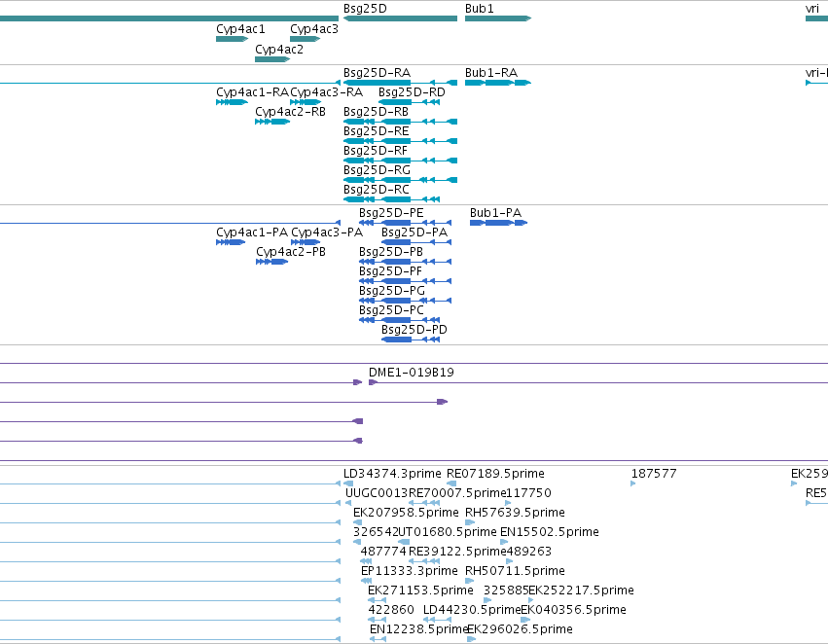Click protein Cyp4ac1-PA label
828x644 pixels.
coord(252,233)
